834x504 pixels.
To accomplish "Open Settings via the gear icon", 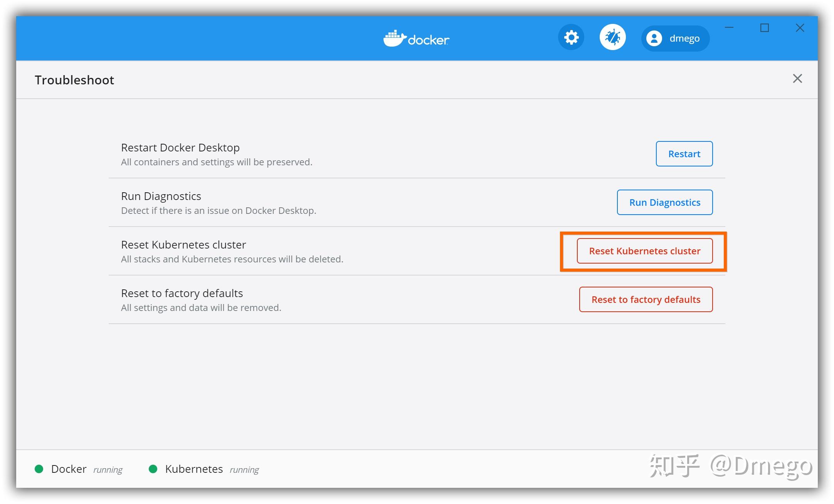I will [571, 38].
